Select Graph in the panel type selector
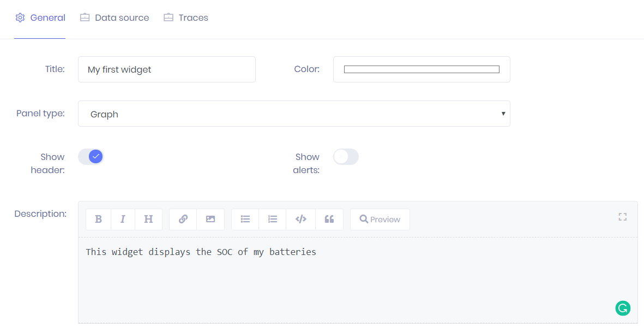 coord(294,114)
